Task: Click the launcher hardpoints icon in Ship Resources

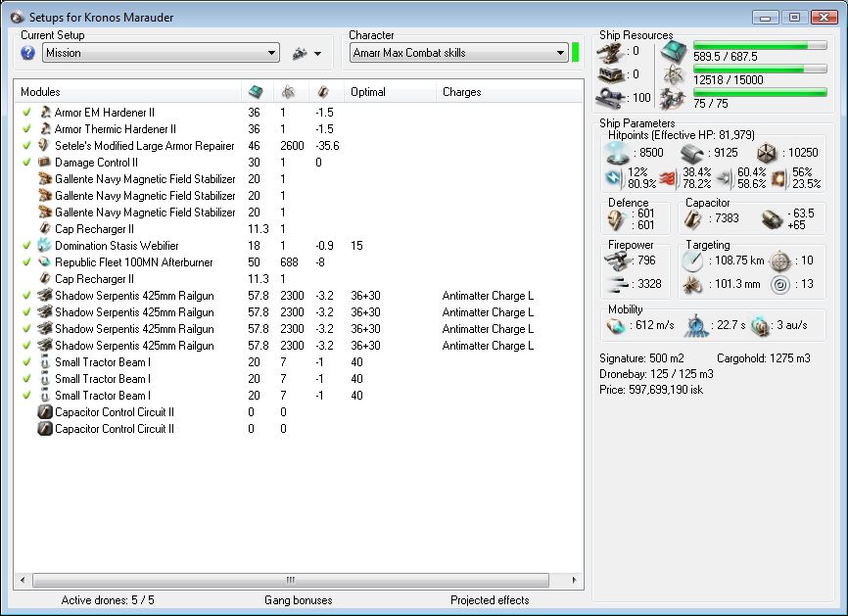Action: [x=610, y=74]
